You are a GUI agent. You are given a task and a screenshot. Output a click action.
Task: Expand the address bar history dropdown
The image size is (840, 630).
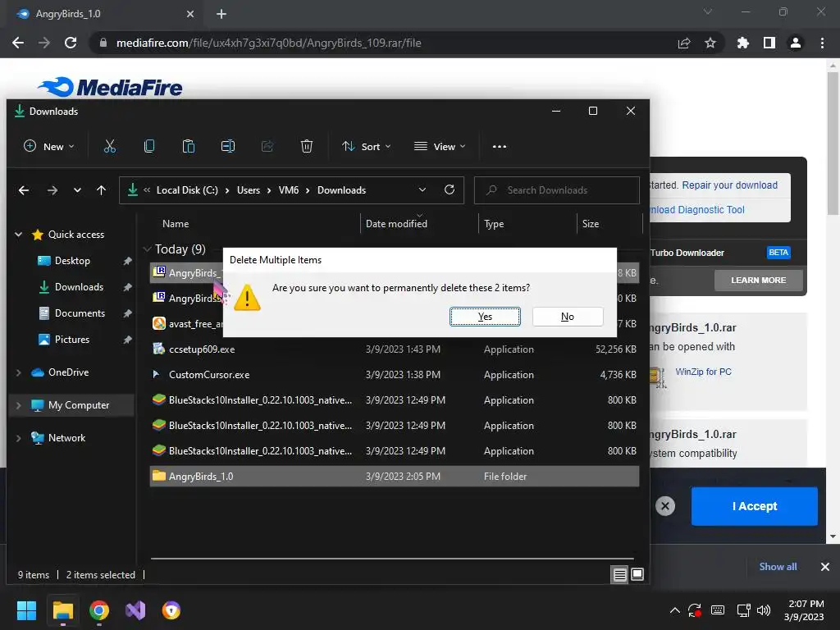[x=422, y=190]
